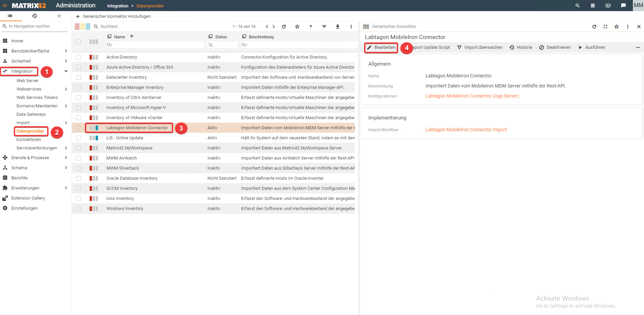Click Ausführen to run the connector
The image size is (644, 315).
coord(591,47)
